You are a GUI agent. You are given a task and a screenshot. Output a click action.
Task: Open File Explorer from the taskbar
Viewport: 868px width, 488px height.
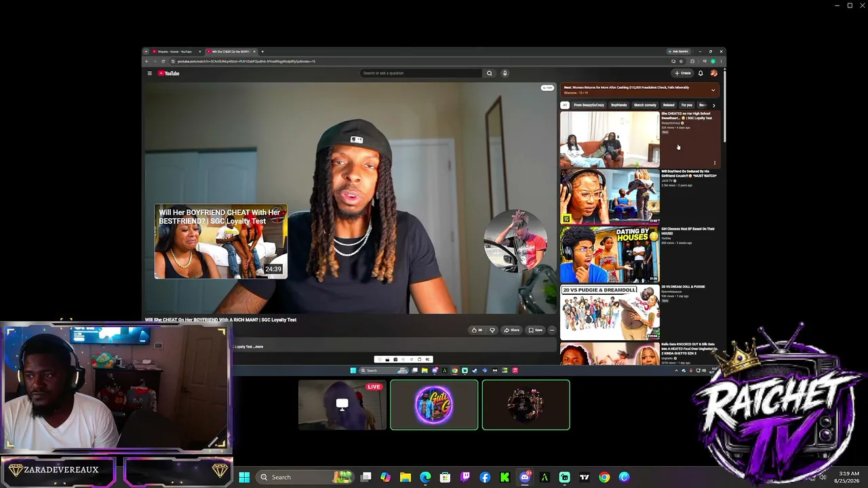click(x=406, y=477)
